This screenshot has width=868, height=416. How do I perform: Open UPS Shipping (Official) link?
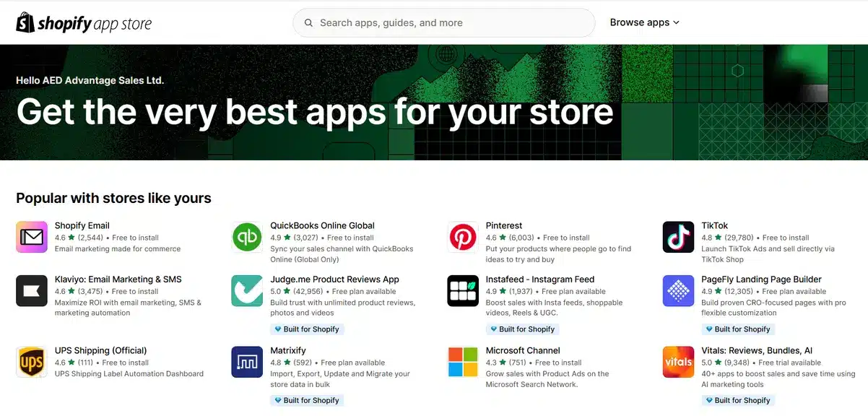pyautogui.click(x=101, y=350)
